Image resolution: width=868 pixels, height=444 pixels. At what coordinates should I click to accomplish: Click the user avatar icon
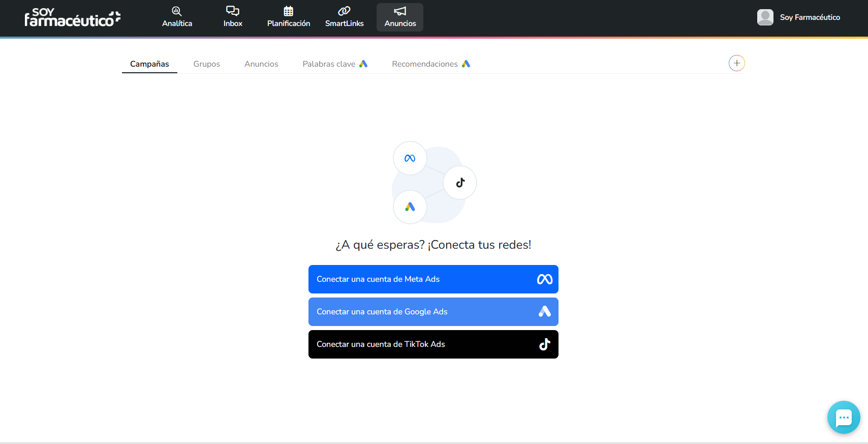[765, 17]
